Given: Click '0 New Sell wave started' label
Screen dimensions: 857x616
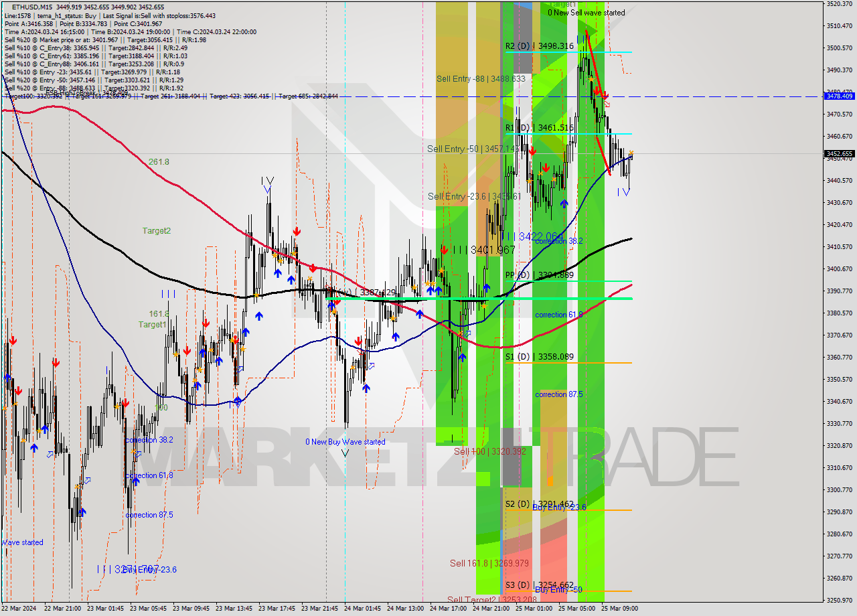Looking at the screenshot, I should coord(587,13).
